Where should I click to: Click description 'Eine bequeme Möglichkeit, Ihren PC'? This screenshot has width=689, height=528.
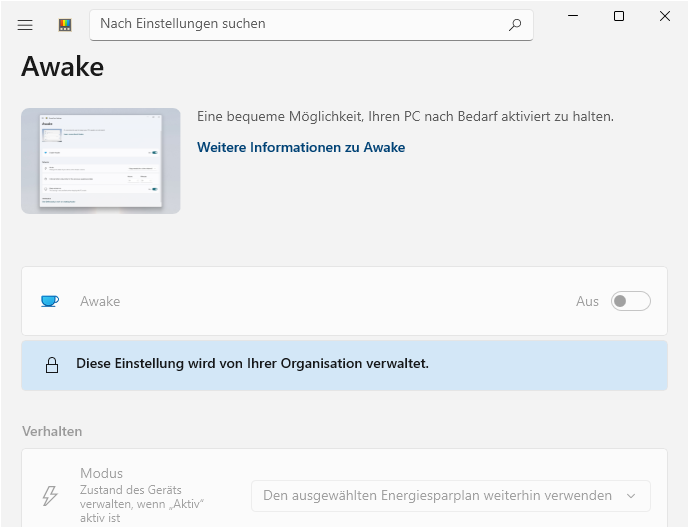click(x=405, y=116)
